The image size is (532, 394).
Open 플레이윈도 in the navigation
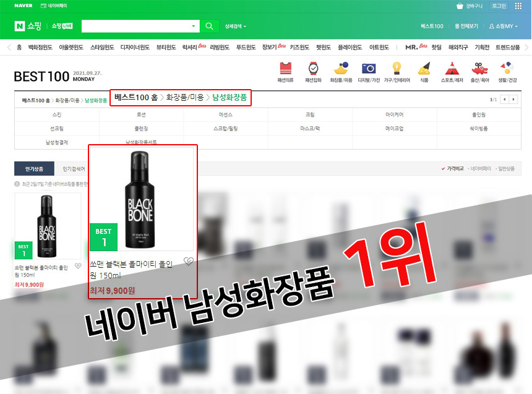(x=350, y=48)
